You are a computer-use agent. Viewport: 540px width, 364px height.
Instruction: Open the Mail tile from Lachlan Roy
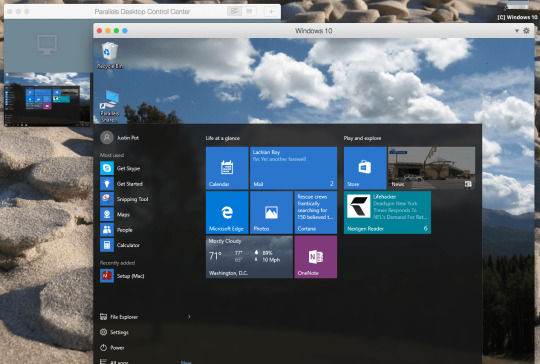coord(293,168)
